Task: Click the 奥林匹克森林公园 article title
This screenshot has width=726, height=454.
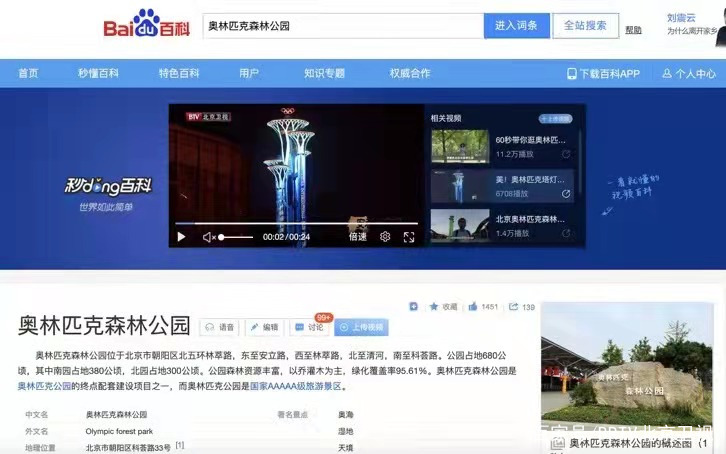Action: [x=104, y=326]
